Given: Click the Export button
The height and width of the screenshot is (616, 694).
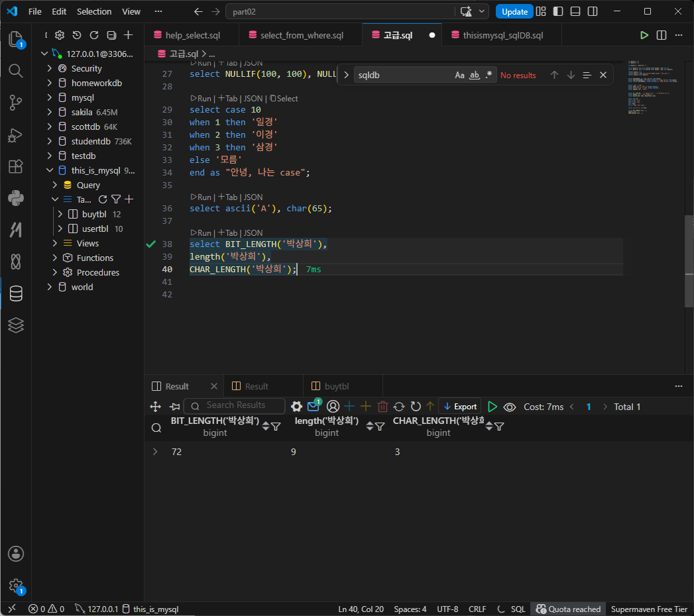Looking at the screenshot, I should (x=460, y=407).
